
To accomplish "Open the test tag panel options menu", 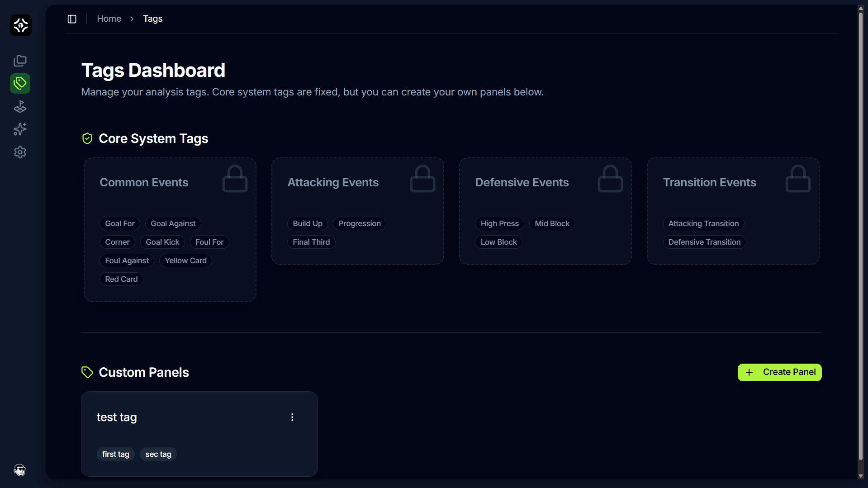I will pos(292,417).
